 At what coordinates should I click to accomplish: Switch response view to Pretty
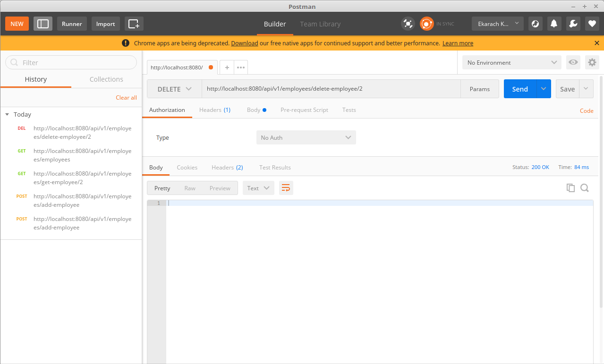[x=162, y=188]
